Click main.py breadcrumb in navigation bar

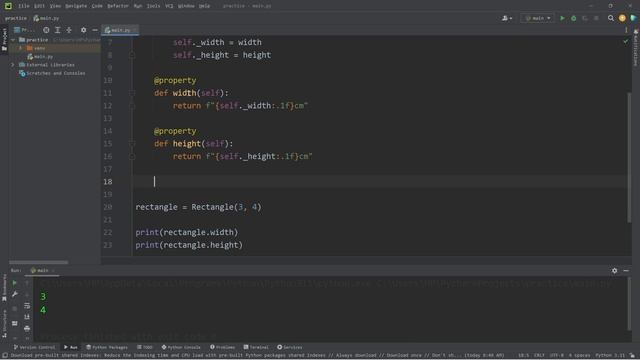pos(46,18)
